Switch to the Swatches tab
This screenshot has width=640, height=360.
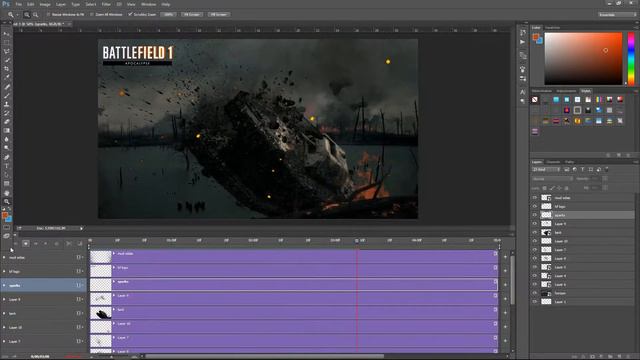(x=553, y=28)
